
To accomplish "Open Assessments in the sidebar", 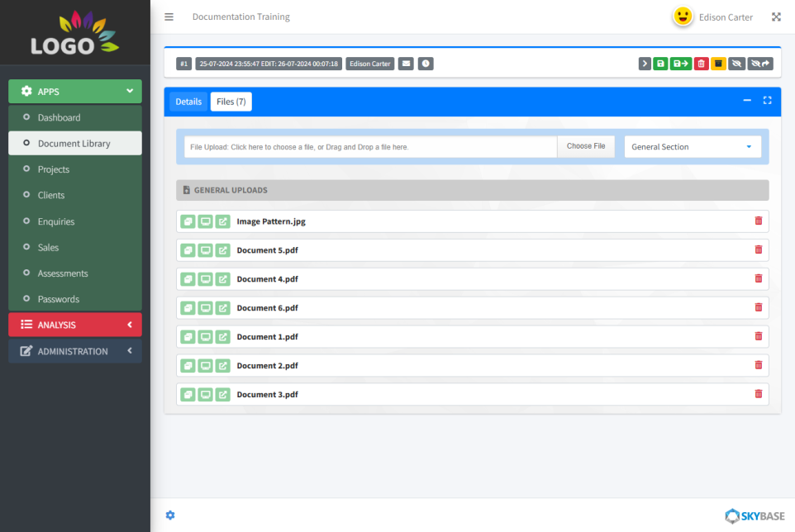I will tap(75, 273).
